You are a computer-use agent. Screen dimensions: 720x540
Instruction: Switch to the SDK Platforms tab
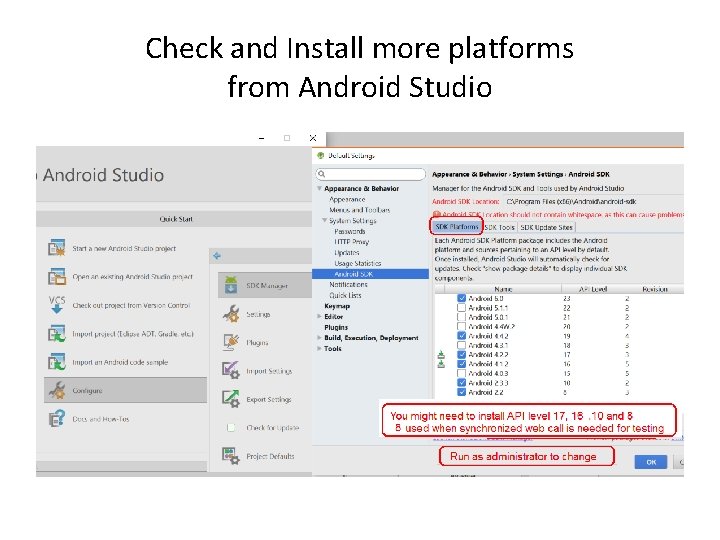pos(456,227)
